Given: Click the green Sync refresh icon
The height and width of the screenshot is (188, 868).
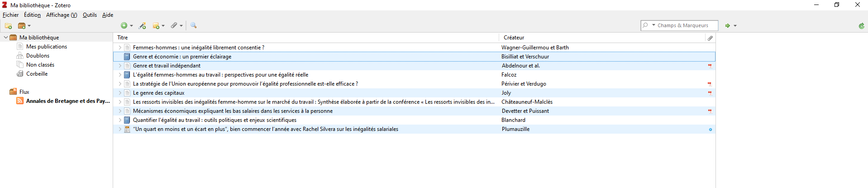Looking at the screenshot, I should pyautogui.click(x=862, y=26).
